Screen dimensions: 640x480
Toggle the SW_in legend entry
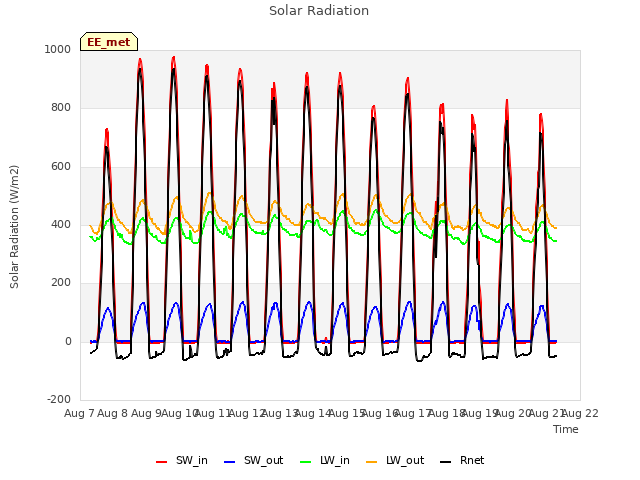(182, 461)
